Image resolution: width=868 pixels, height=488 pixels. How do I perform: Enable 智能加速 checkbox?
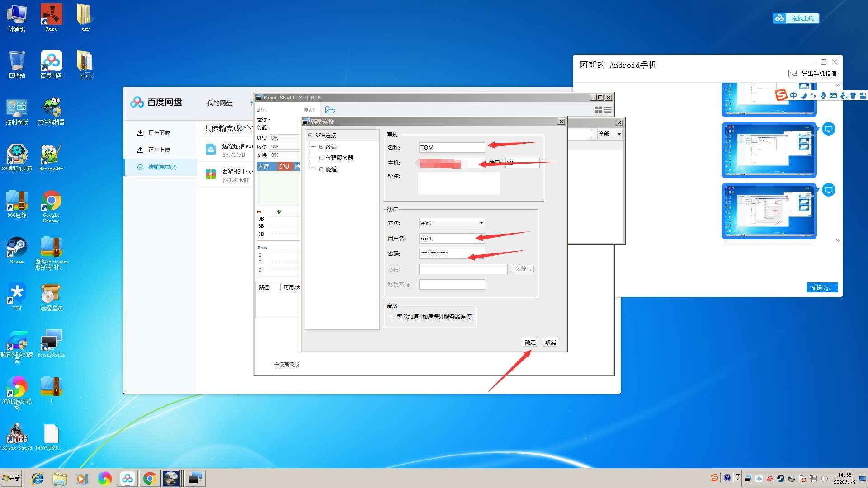pos(392,316)
